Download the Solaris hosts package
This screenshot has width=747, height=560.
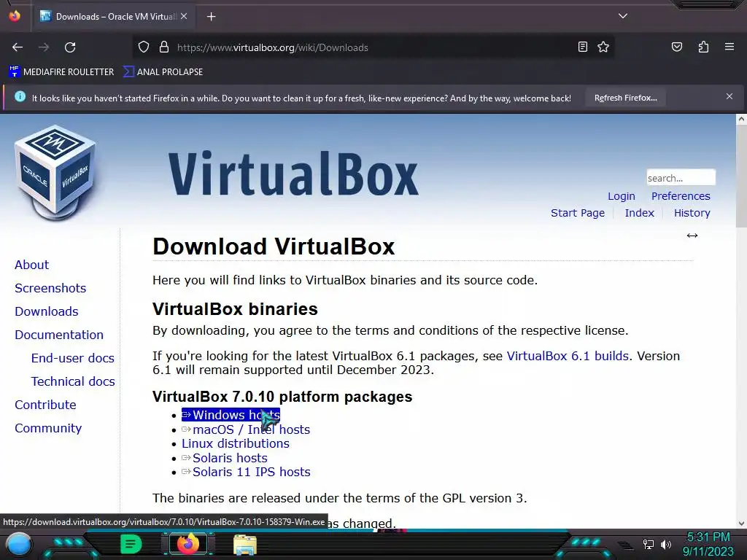(225, 458)
